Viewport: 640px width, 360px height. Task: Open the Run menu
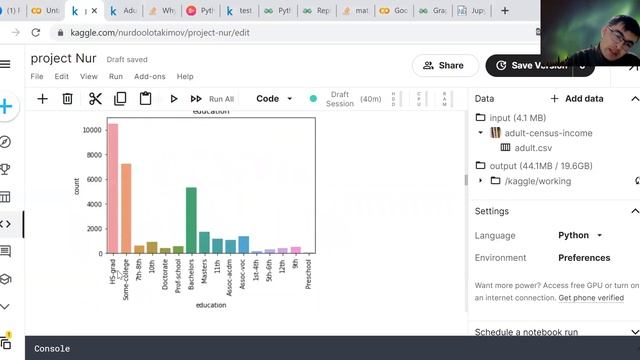point(116,76)
